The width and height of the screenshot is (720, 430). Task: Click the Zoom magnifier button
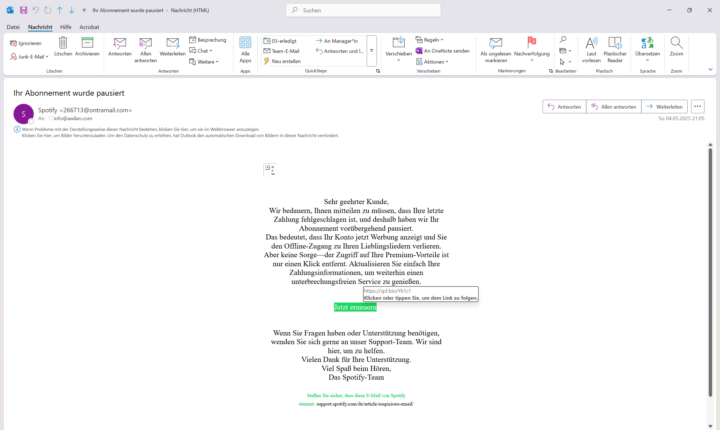coord(676,46)
